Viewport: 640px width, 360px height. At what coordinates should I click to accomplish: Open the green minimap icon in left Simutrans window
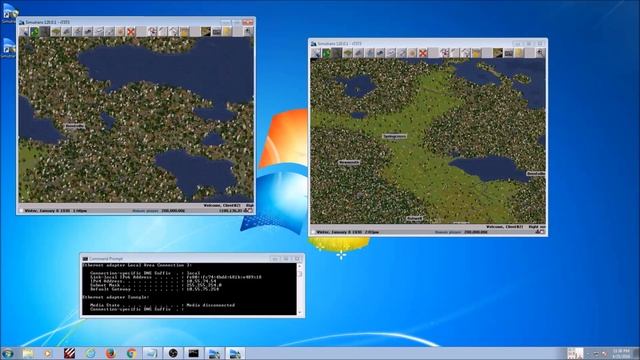click(35, 31)
